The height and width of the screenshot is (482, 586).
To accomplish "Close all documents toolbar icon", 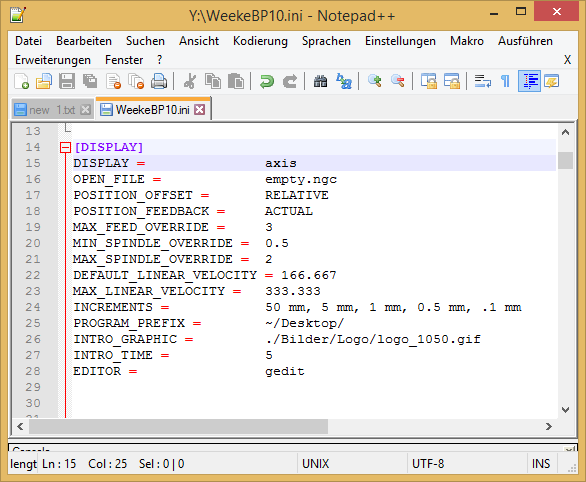I will [136, 81].
